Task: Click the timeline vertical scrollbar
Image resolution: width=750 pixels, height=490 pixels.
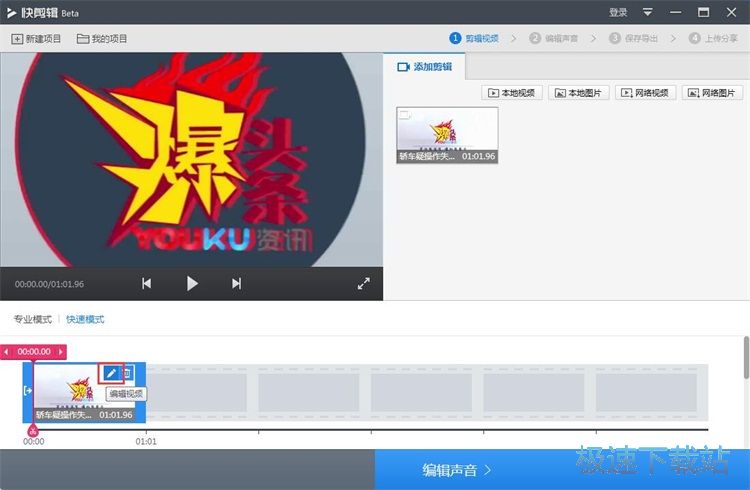Action: (746, 357)
